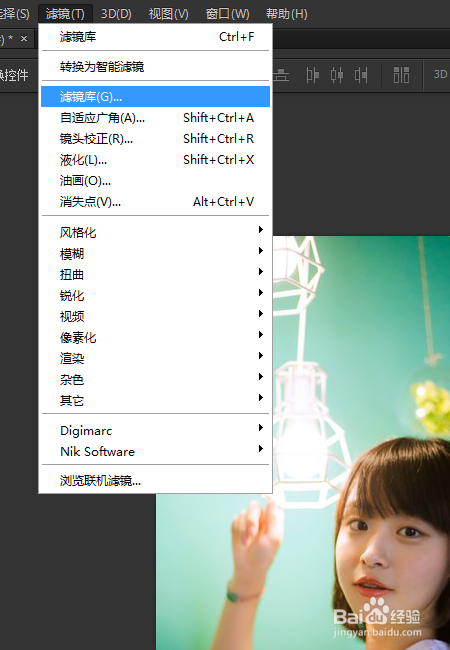Open the 帮助(H) menu

(x=286, y=14)
